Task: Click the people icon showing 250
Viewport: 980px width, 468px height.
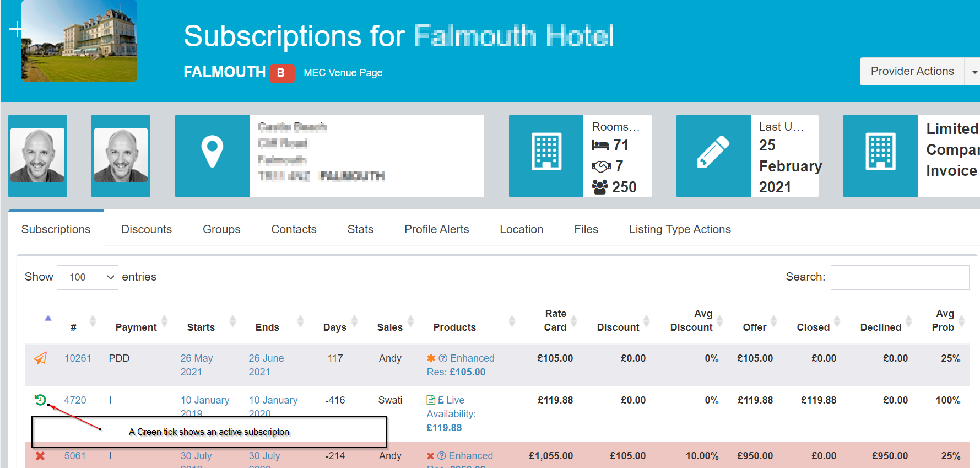Action: tap(600, 187)
